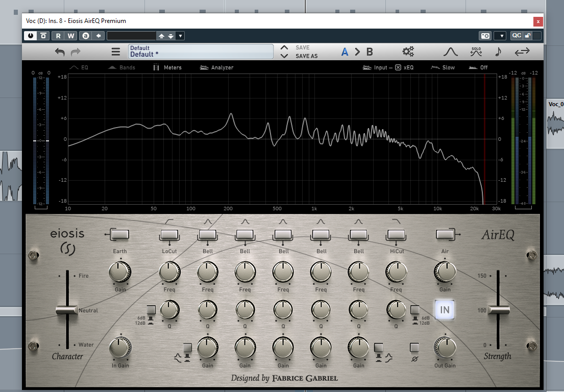The height and width of the screenshot is (392, 564).
Task: Click the host preset name field
Action: (x=131, y=36)
